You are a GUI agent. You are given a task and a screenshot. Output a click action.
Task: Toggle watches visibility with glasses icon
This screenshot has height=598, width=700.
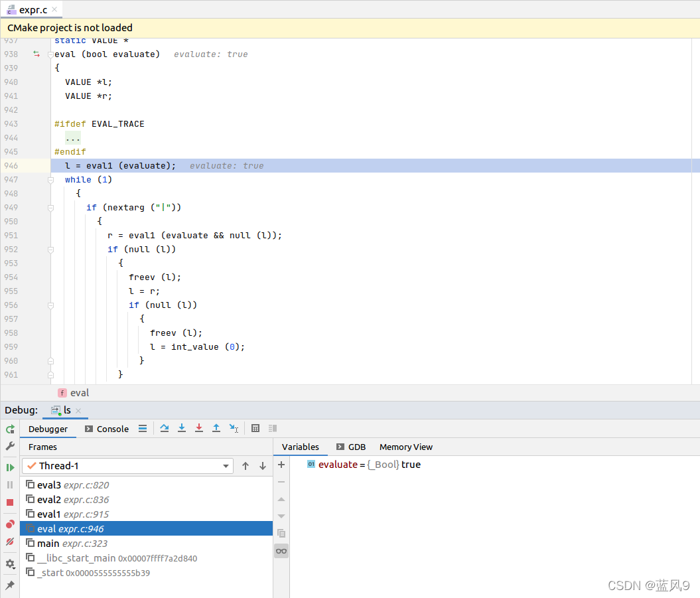[x=281, y=550]
